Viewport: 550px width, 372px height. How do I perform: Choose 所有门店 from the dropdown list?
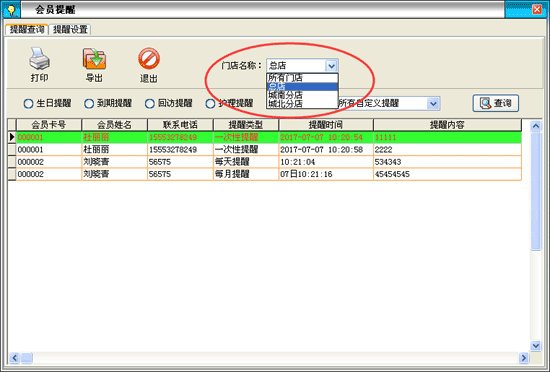coord(302,78)
